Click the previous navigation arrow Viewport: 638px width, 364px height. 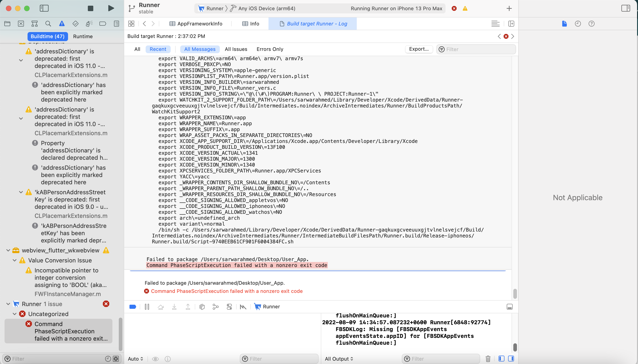point(145,24)
